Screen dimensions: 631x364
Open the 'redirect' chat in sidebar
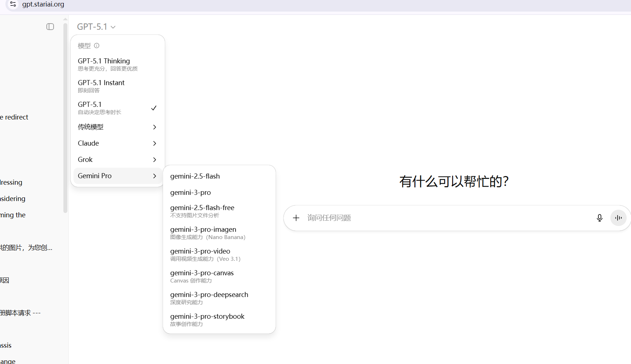[x=16, y=117]
